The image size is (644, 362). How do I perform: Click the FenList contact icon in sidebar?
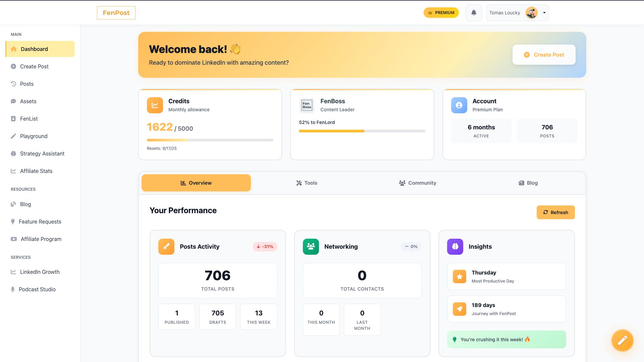[x=13, y=119]
